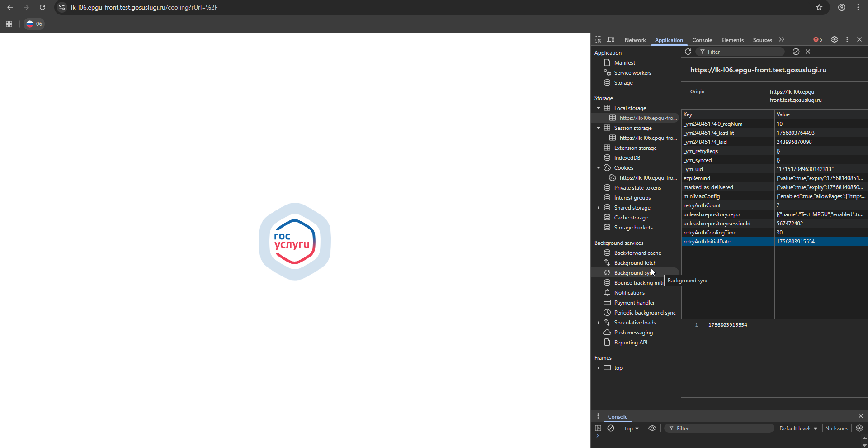Go back in browser history
868x448 pixels.
click(10, 7)
